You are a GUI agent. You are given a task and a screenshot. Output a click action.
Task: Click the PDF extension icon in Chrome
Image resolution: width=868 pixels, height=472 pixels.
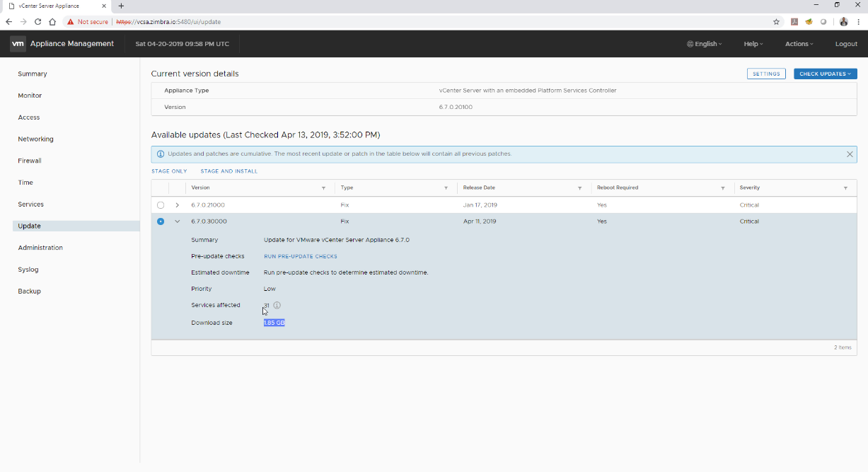[x=794, y=22]
